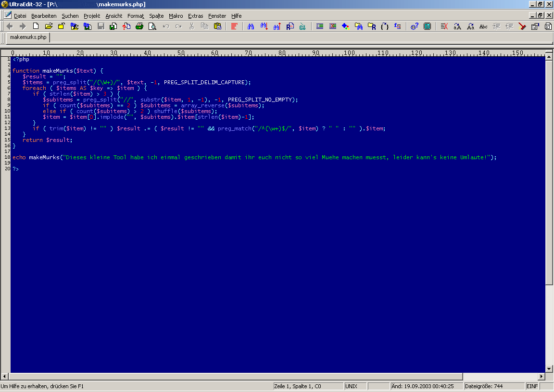Click the New File toolbar icon
The width and height of the screenshot is (554, 392).
coord(36,26)
